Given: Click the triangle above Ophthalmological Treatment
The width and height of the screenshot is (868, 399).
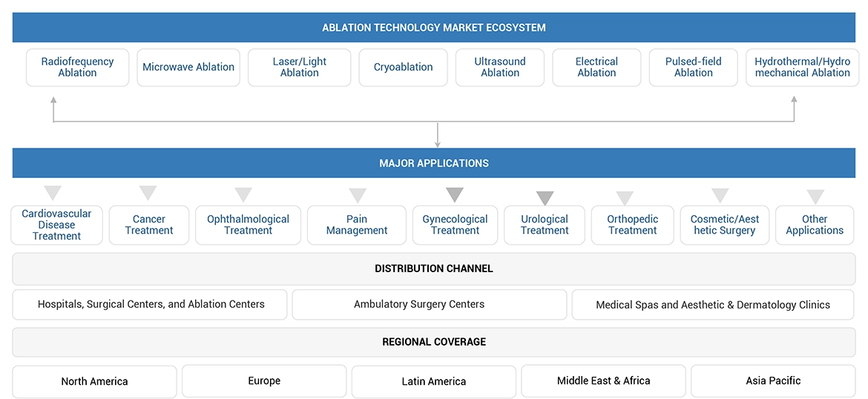Looking at the screenshot, I should pos(243,194).
